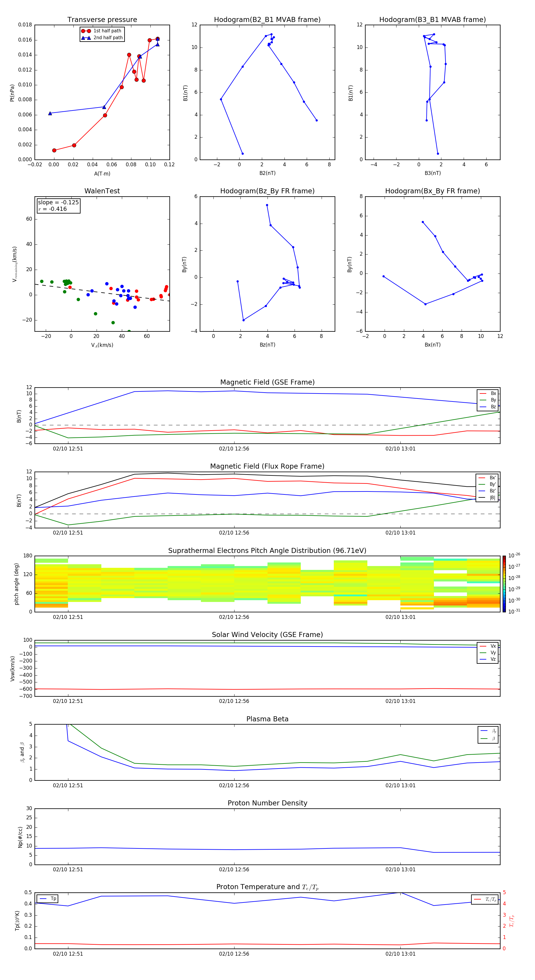
Task: Click the "A(T·m)" x-axis label
Action: click(102, 174)
